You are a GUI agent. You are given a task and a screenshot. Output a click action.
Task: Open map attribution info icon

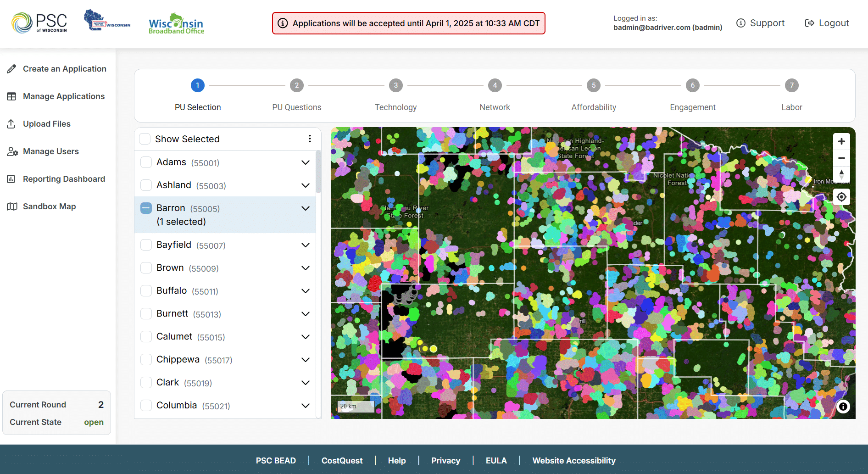point(843,407)
